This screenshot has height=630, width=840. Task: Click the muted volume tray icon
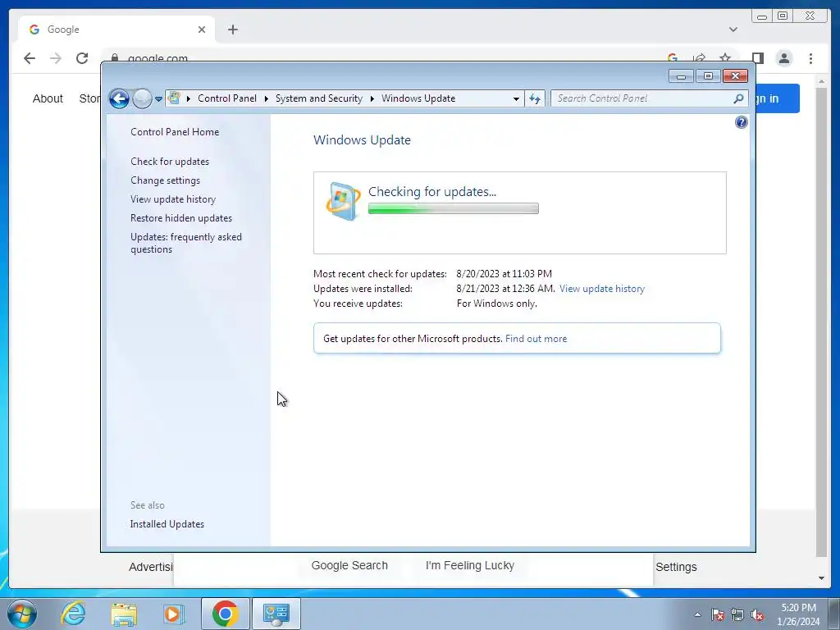(x=757, y=614)
